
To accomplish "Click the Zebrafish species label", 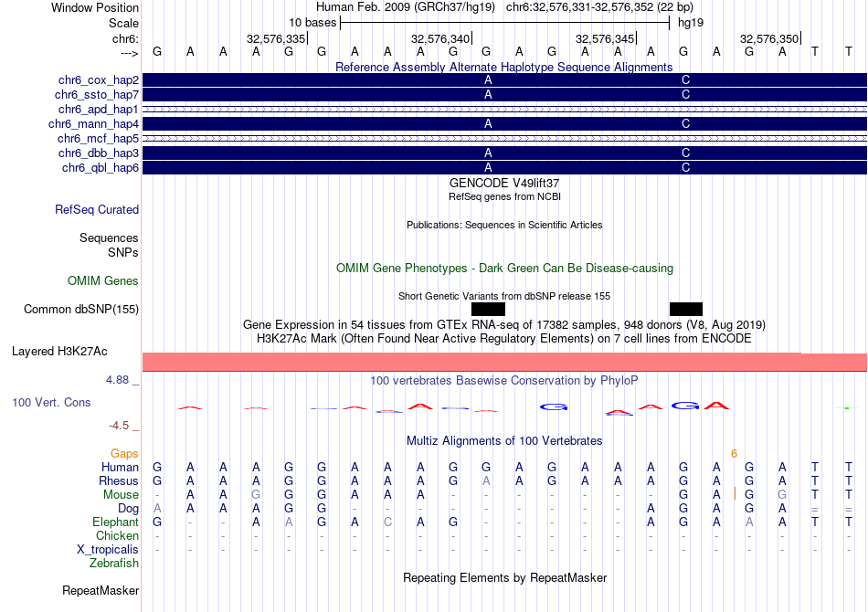I will (x=114, y=564).
